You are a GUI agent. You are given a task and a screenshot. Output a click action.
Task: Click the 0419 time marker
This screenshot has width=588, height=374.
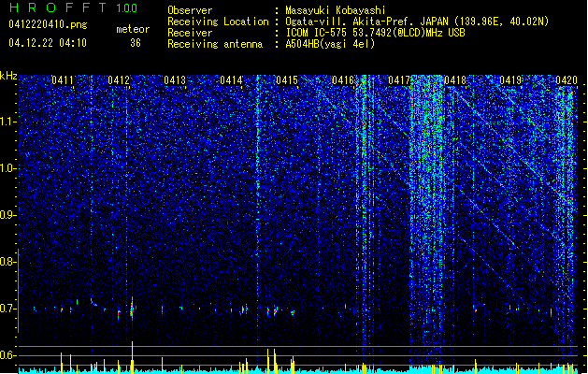pos(510,80)
